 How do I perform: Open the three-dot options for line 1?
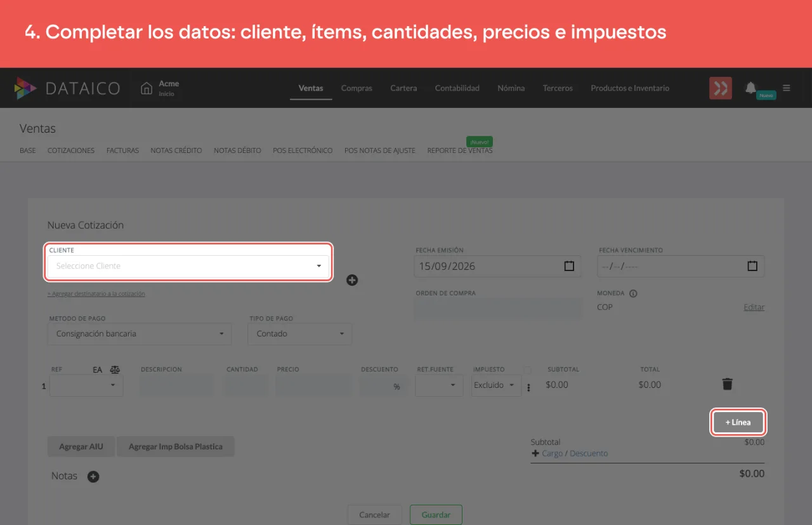click(x=528, y=388)
